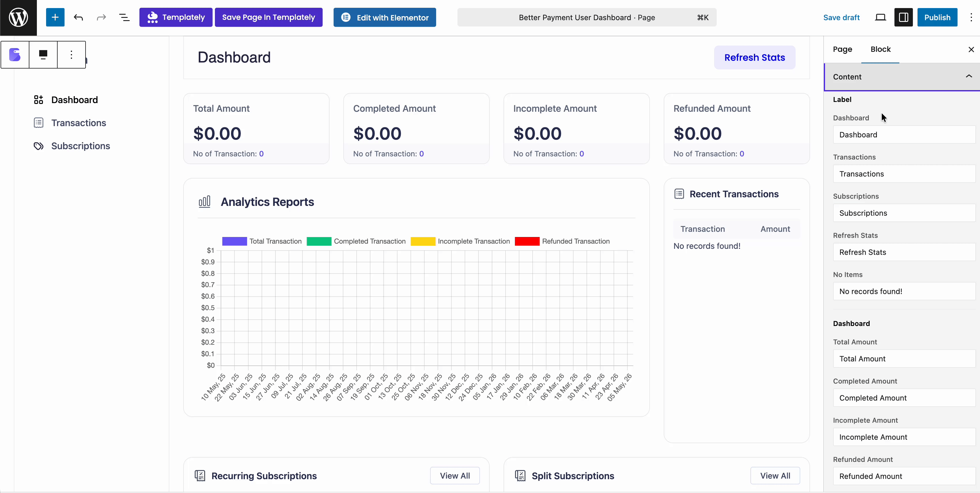Click the No records found! text

pyautogui.click(x=707, y=246)
